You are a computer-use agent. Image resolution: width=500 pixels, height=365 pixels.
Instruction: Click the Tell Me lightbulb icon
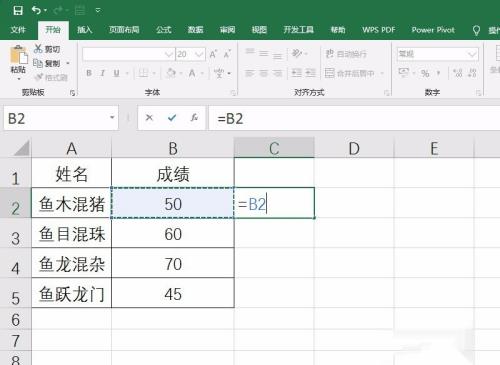tap(476, 30)
